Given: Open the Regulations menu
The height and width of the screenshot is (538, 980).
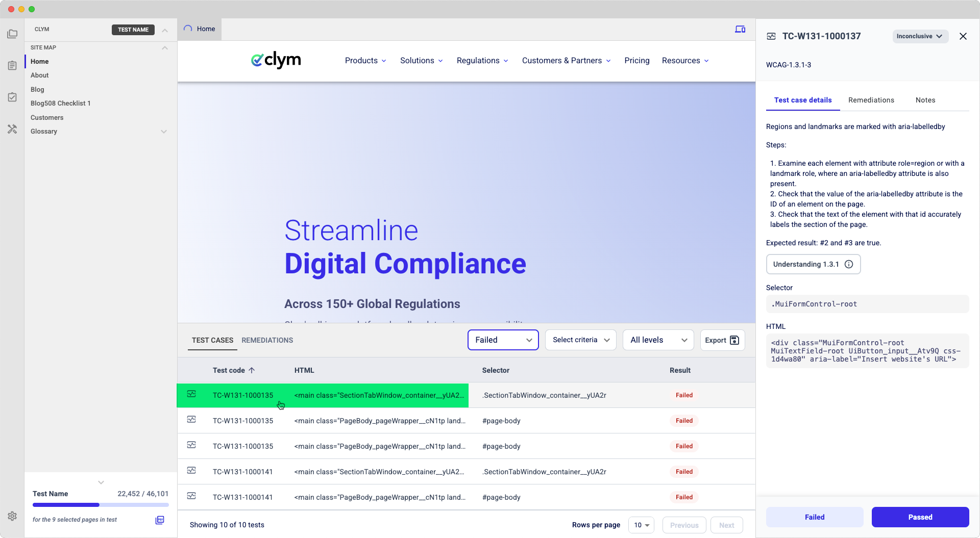Looking at the screenshot, I should point(482,61).
